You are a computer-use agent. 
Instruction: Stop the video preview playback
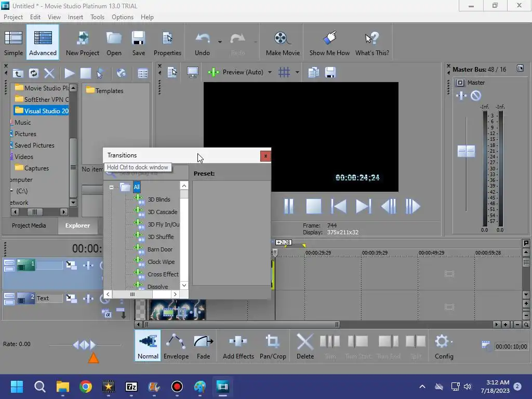(x=313, y=206)
